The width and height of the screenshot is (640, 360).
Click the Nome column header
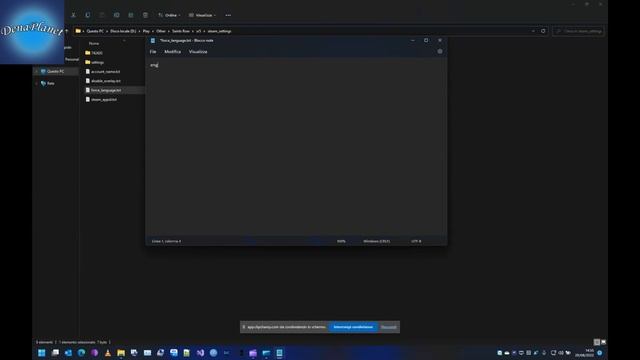94,43
